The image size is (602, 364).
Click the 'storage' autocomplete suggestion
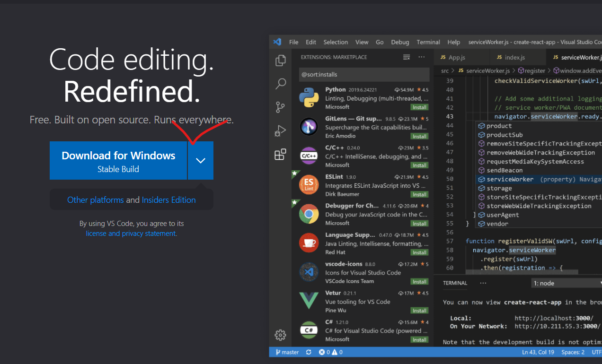(x=539, y=188)
